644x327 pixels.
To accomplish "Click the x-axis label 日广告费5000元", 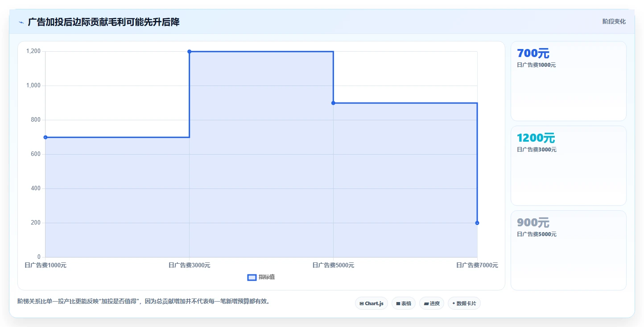I will pos(333,266).
